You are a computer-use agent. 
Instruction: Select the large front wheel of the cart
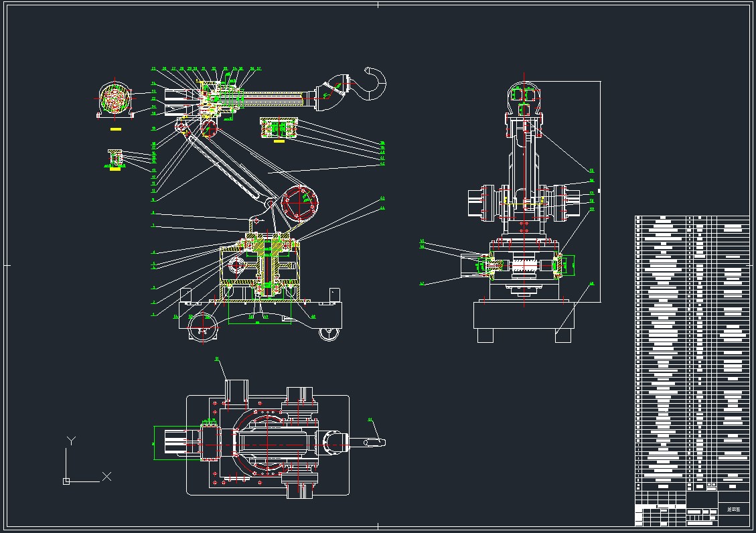click(x=202, y=327)
